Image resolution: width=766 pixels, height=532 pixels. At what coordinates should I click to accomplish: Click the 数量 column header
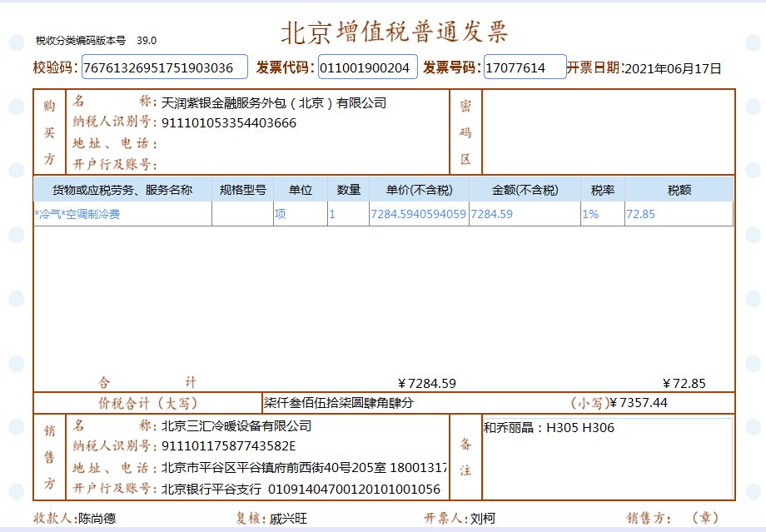[x=348, y=190]
